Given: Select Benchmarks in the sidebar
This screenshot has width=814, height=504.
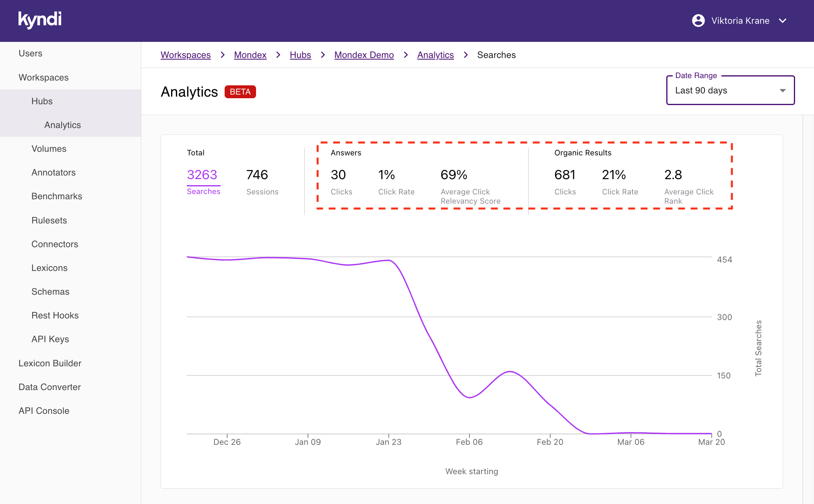Looking at the screenshot, I should [x=57, y=196].
